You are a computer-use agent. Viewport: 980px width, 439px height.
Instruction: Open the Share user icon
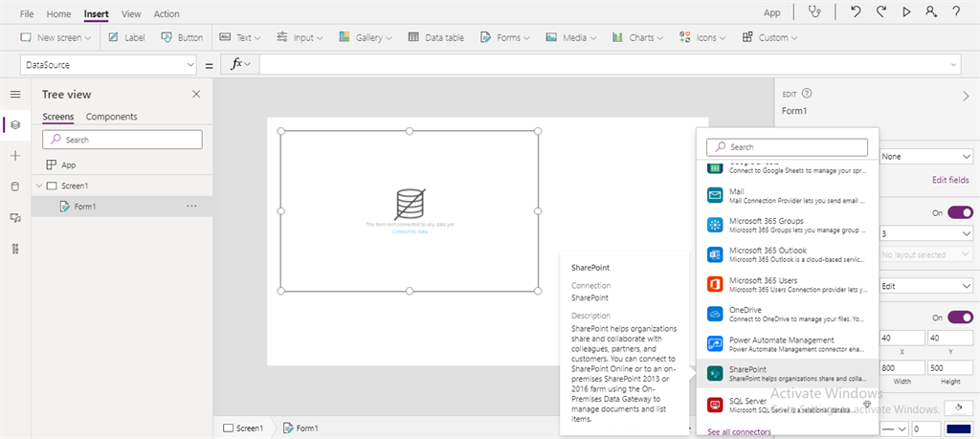pos(931,11)
